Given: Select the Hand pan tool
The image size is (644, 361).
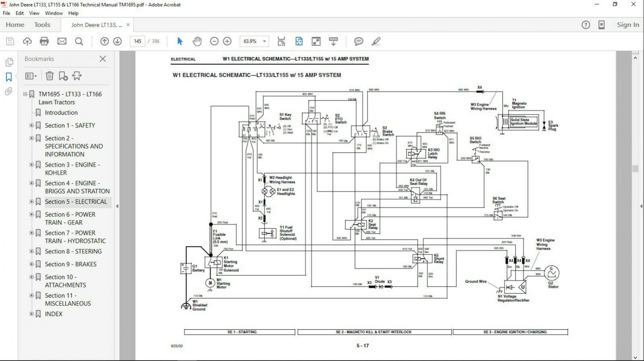Looking at the screenshot, I should pos(197,41).
